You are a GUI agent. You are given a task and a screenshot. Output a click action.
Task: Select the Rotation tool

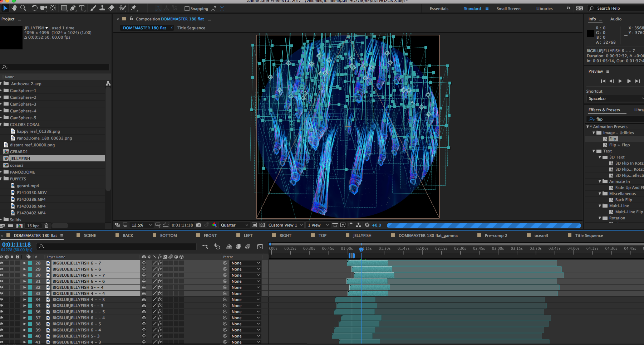coord(34,8)
